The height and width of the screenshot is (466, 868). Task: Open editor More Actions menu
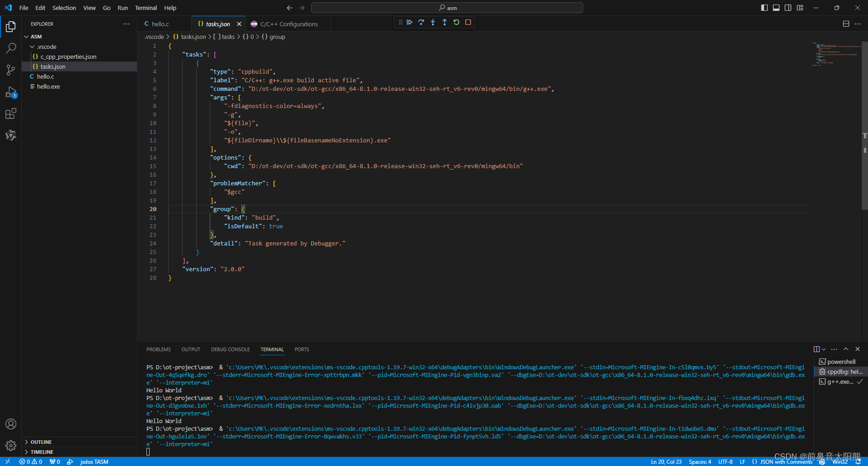click(x=858, y=24)
